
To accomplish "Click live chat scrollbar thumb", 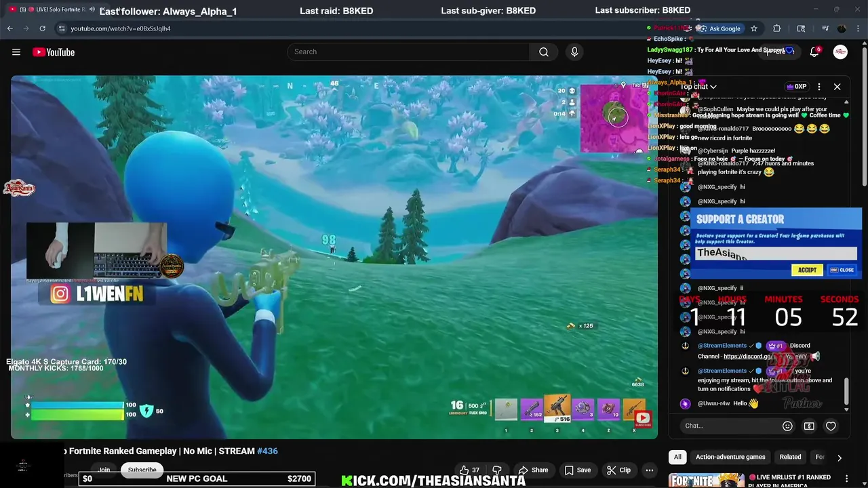I will tap(846, 391).
